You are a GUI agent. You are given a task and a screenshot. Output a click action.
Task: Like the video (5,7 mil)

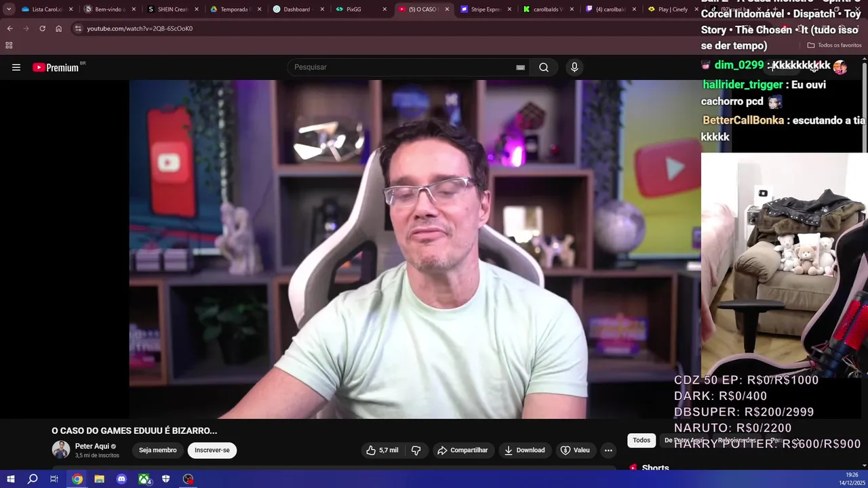pyautogui.click(x=382, y=450)
